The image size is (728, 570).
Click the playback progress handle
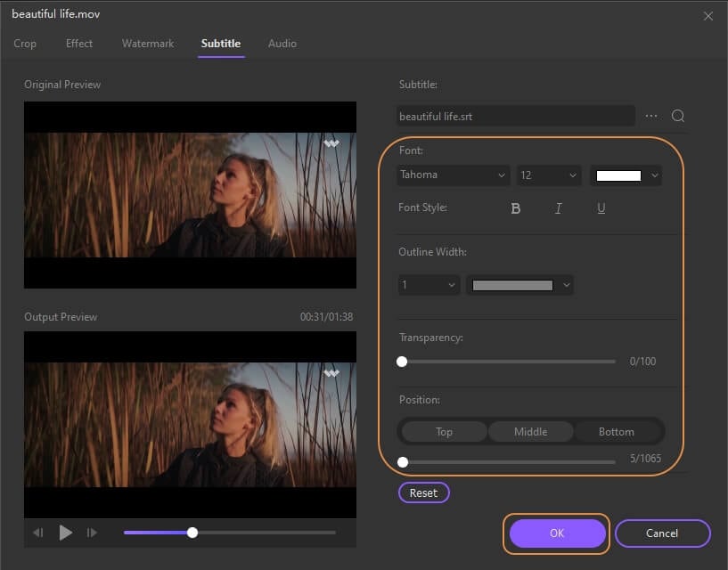click(192, 533)
